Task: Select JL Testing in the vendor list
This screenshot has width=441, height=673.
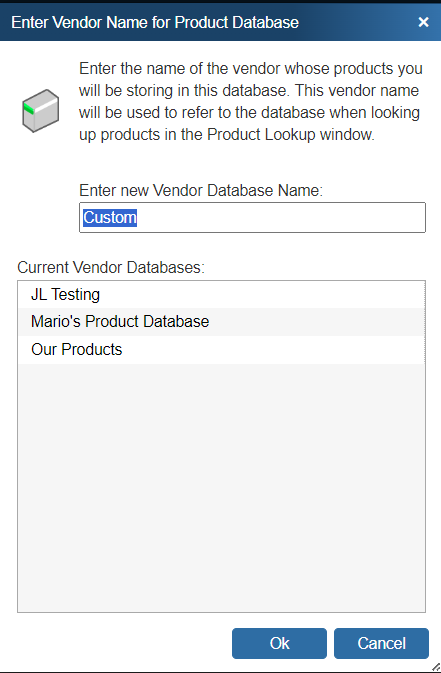Action: [x=222, y=294]
